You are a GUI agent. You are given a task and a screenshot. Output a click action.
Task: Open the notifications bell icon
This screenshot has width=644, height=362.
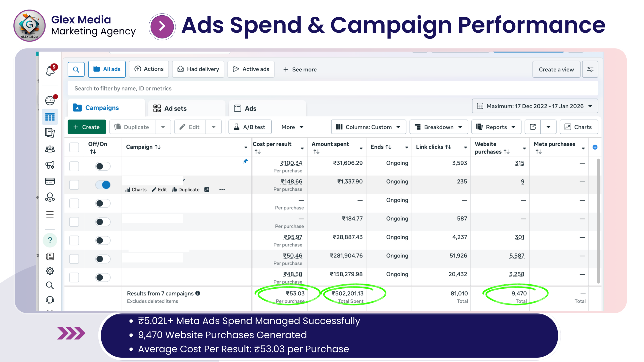(50, 71)
